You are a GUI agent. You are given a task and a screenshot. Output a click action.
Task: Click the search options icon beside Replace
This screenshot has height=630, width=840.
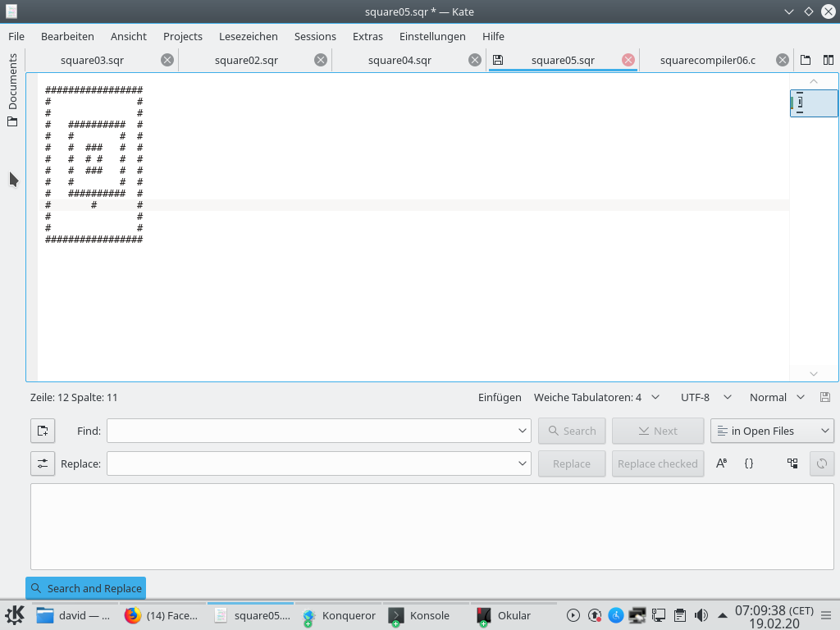coord(43,463)
